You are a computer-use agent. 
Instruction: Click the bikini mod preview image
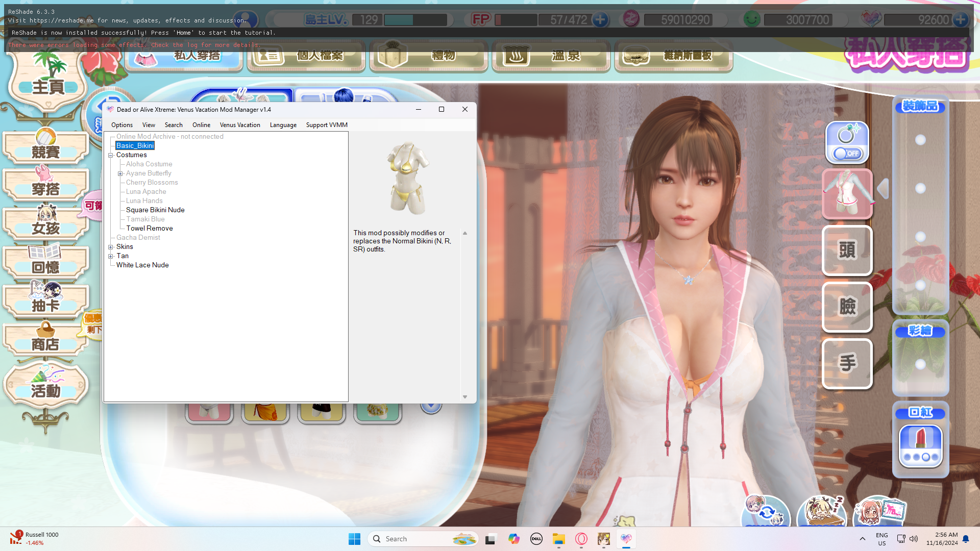pyautogui.click(x=407, y=178)
